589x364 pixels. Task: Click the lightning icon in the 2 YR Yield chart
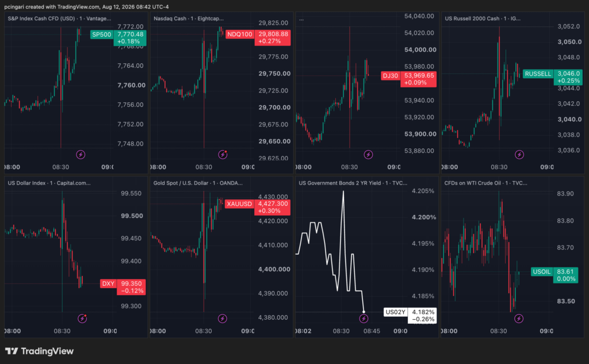[364, 319]
